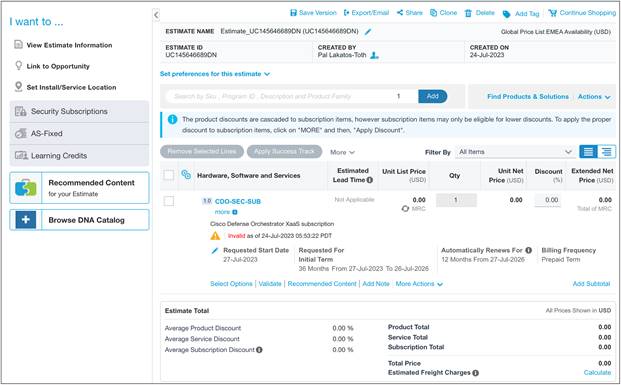This screenshot has height=385, width=621.
Task: Click the info icon beside Estimated Lead Time
Action: tap(370, 180)
